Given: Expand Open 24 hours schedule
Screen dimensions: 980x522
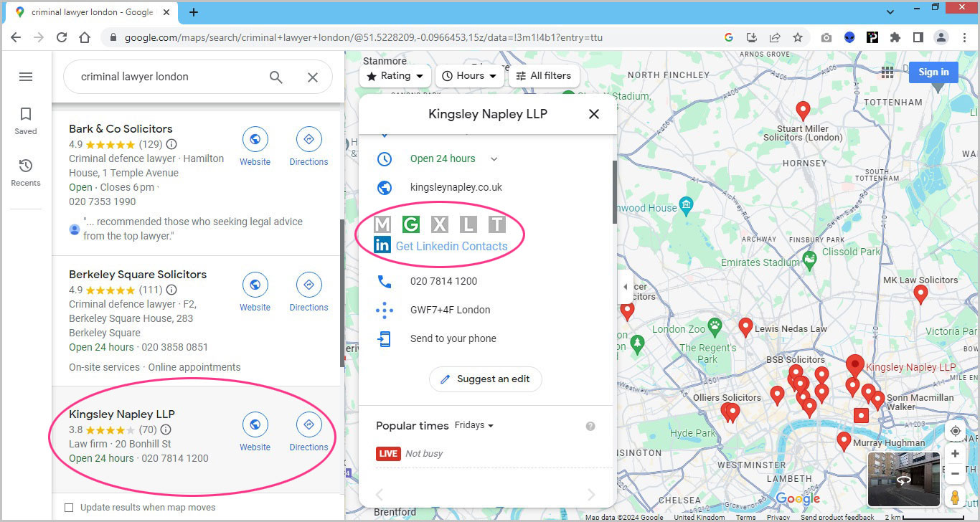Looking at the screenshot, I should pos(494,159).
